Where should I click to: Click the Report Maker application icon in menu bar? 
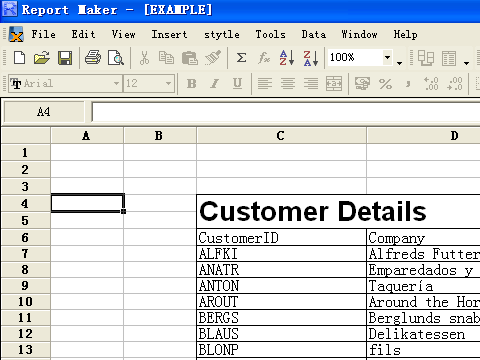pyautogui.click(x=16, y=34)
